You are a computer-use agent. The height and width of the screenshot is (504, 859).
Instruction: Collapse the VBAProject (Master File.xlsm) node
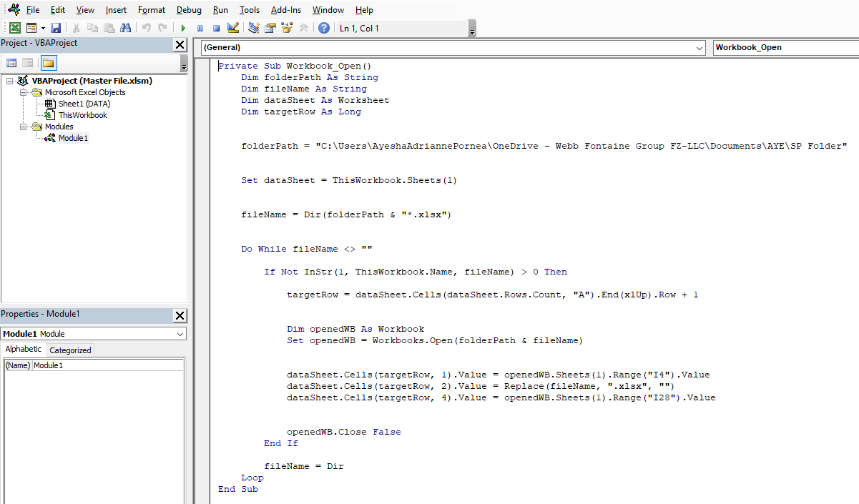click(10, 81)
